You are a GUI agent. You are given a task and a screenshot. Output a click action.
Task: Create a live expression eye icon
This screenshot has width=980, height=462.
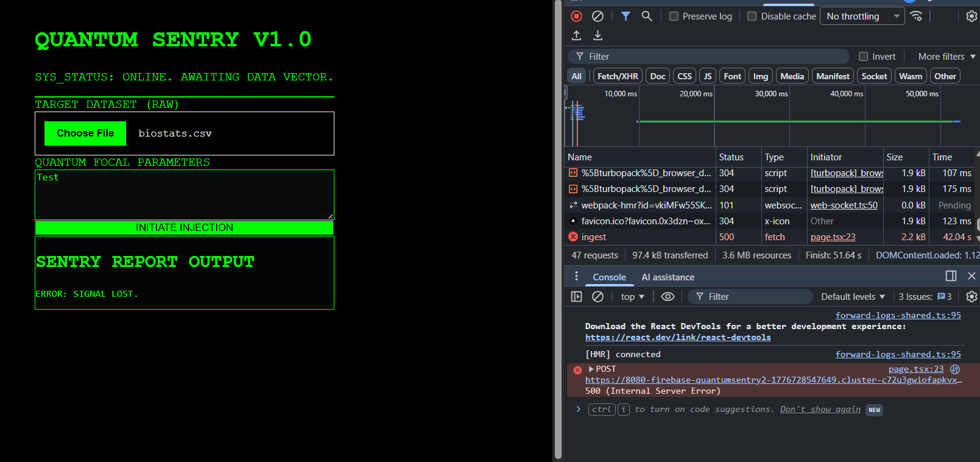[x=668, y=297]
